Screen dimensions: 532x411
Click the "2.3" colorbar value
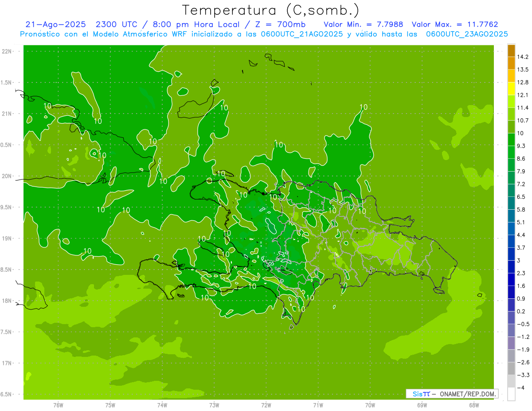(521, 273)
